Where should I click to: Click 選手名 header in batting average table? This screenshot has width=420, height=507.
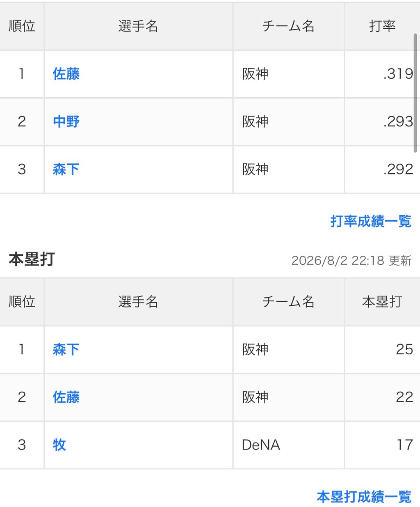138,26
